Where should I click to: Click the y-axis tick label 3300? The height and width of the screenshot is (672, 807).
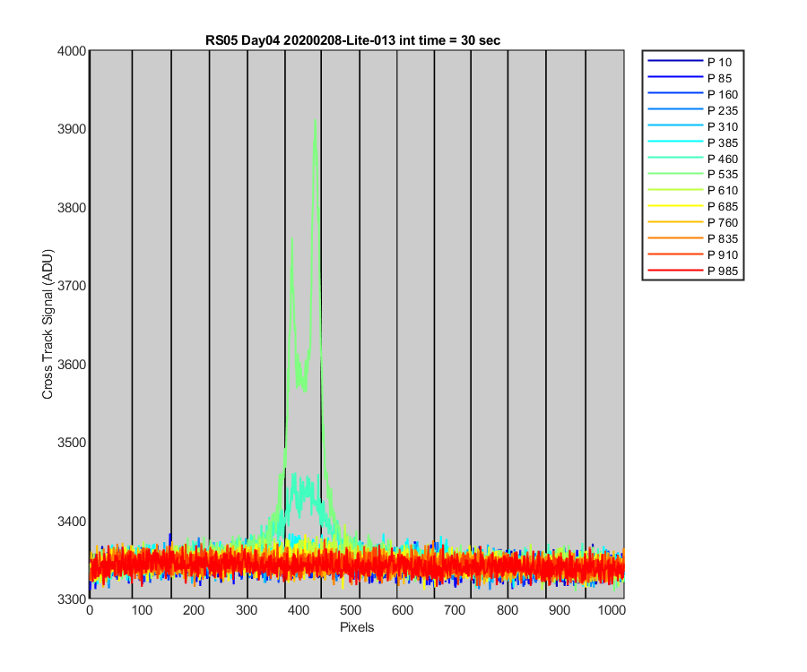click(72, 599)
